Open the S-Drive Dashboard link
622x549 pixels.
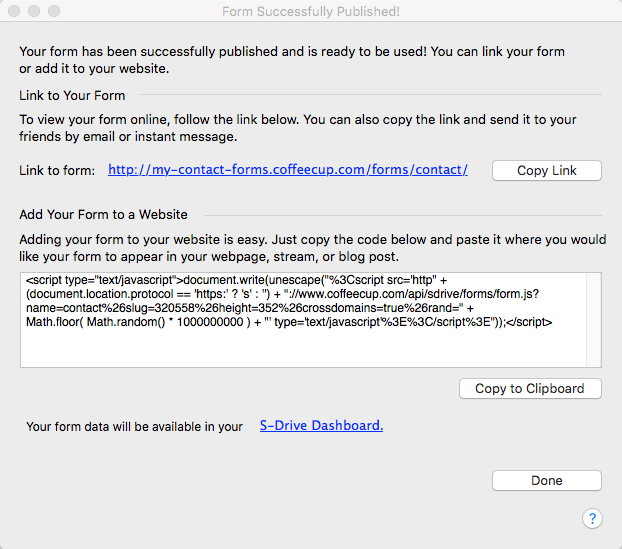coord(321,425)
